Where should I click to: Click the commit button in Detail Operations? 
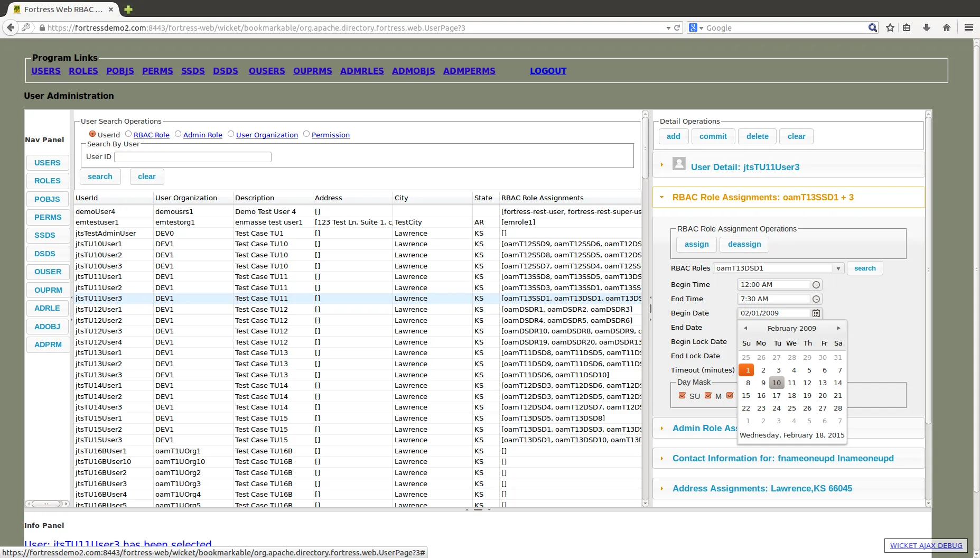tap(713, 136)
